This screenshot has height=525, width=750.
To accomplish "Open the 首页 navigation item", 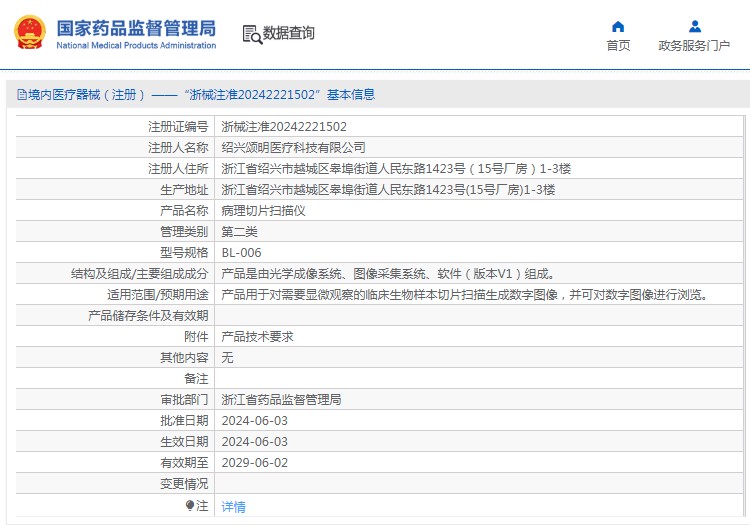I will pos(618,46).
